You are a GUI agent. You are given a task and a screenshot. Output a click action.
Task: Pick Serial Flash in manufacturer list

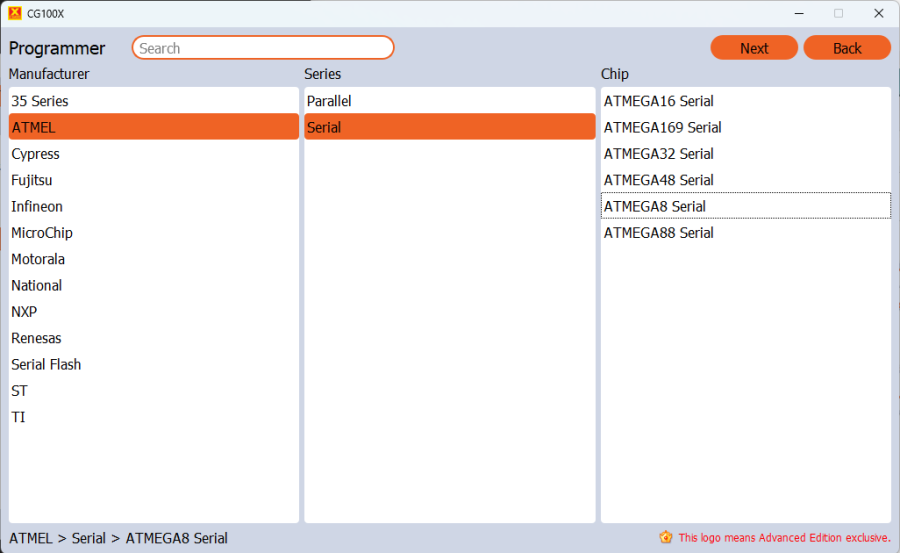point(46,364)
